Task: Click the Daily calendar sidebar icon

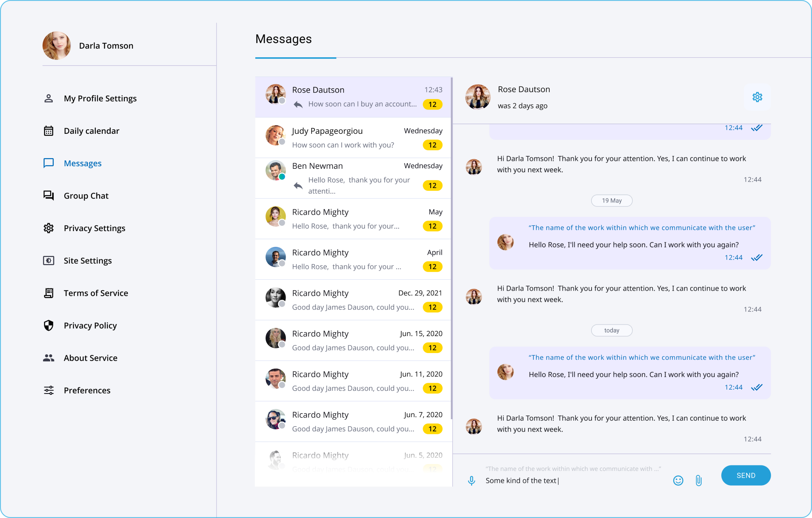Action: (x=49, y=131)
